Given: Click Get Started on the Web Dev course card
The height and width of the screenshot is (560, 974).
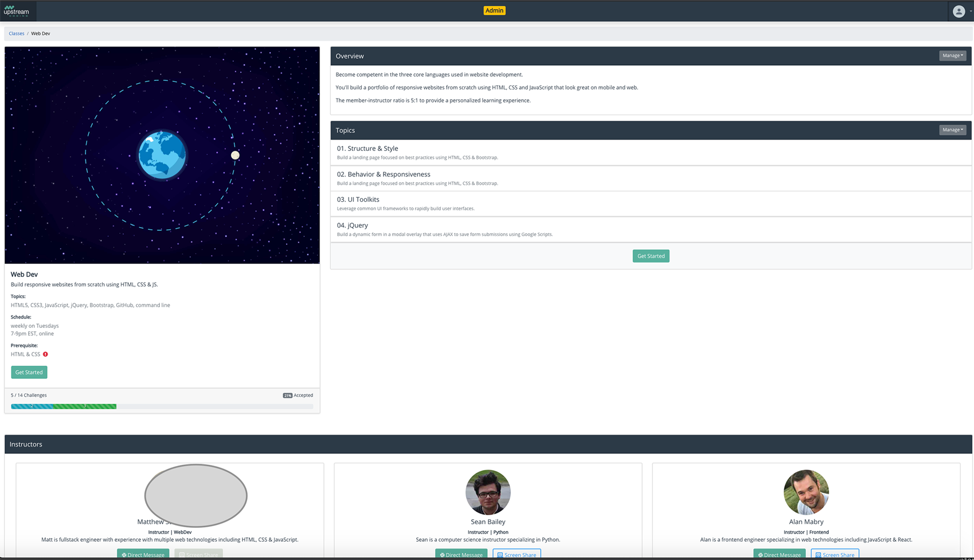Looking at the screenshot, I should 29,372.
